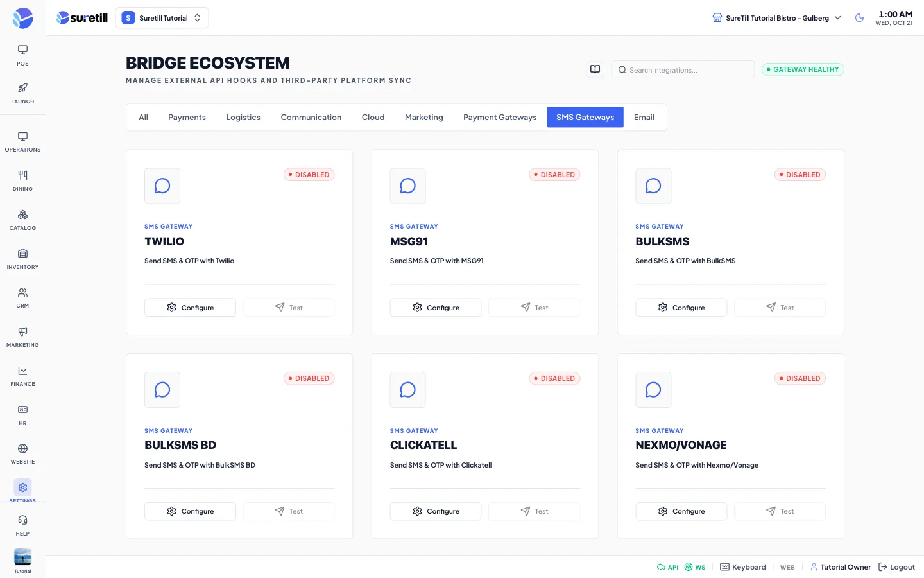
Task: Configure the BulkSMS gateway
Action: 681,308
